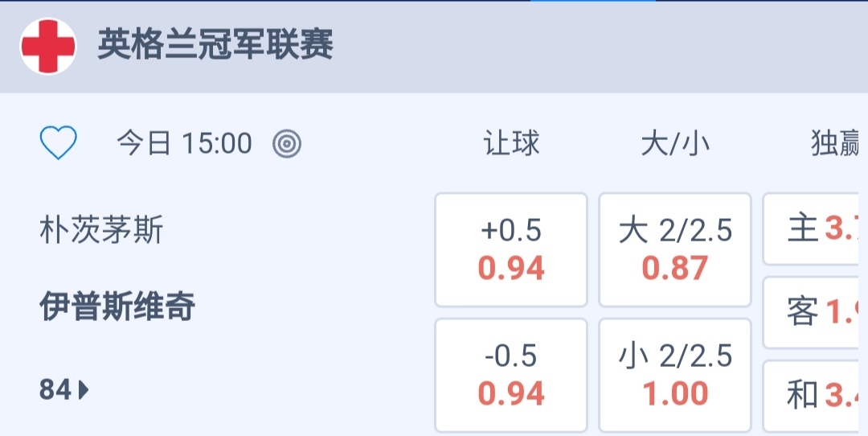The width and height of the screenshot is (868, 436).
Task: Click the blue indicator bar at top
Action: click(x=592, y=2)
